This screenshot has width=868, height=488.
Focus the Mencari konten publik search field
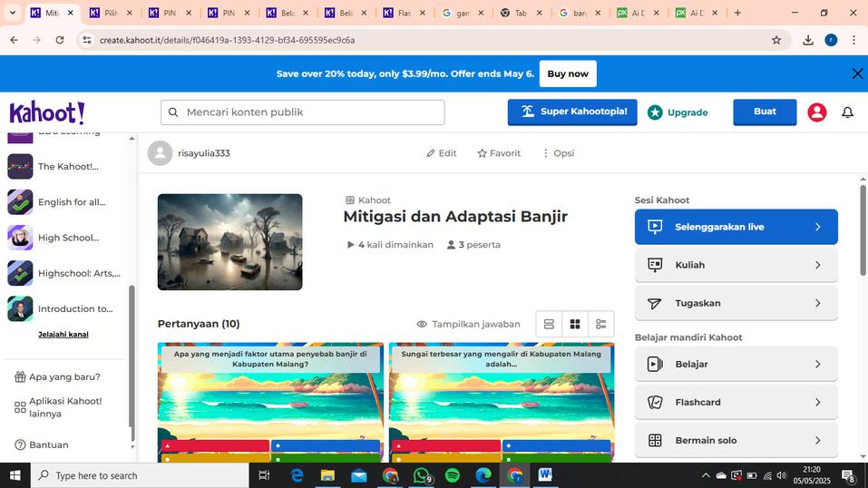click(x=302, y=112)
